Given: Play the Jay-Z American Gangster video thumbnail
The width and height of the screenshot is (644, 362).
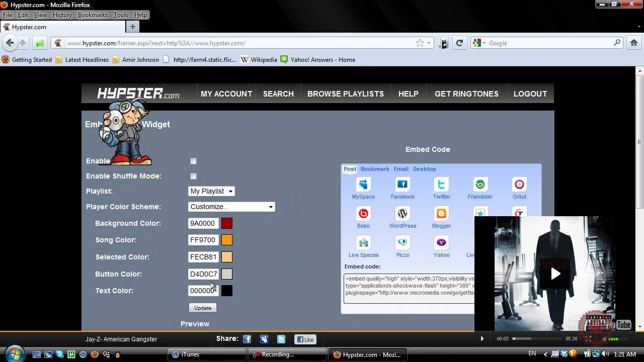Looking at the screenshot, I should [555, 274].
